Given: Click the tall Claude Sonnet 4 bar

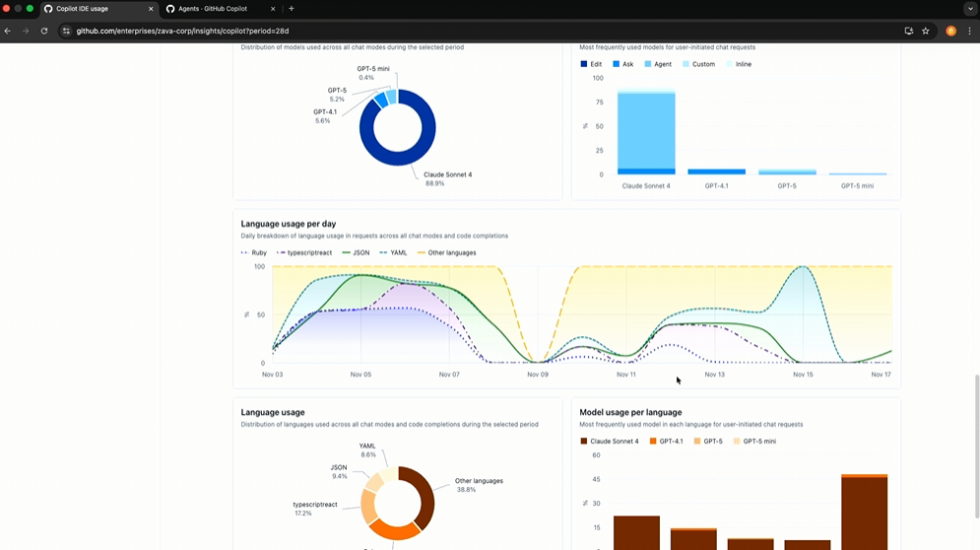Looking at the screenshot, I should (646, 128).
